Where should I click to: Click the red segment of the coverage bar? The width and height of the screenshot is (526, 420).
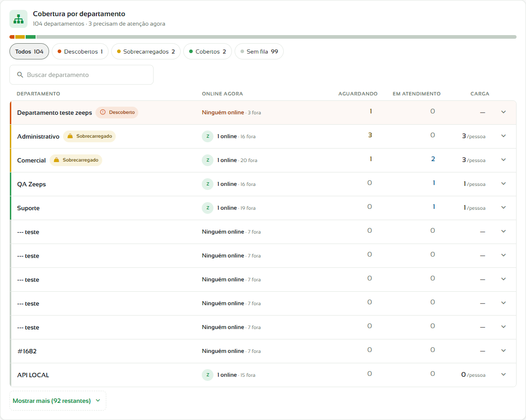12,37
